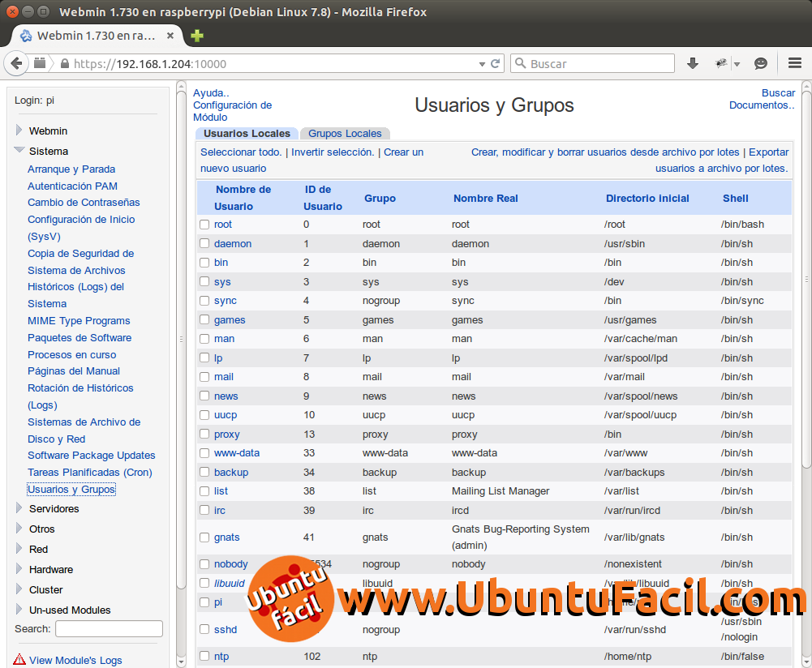Expand the Cluster category
The height and width of the screenshot is (668, 812).
point(19,589)
